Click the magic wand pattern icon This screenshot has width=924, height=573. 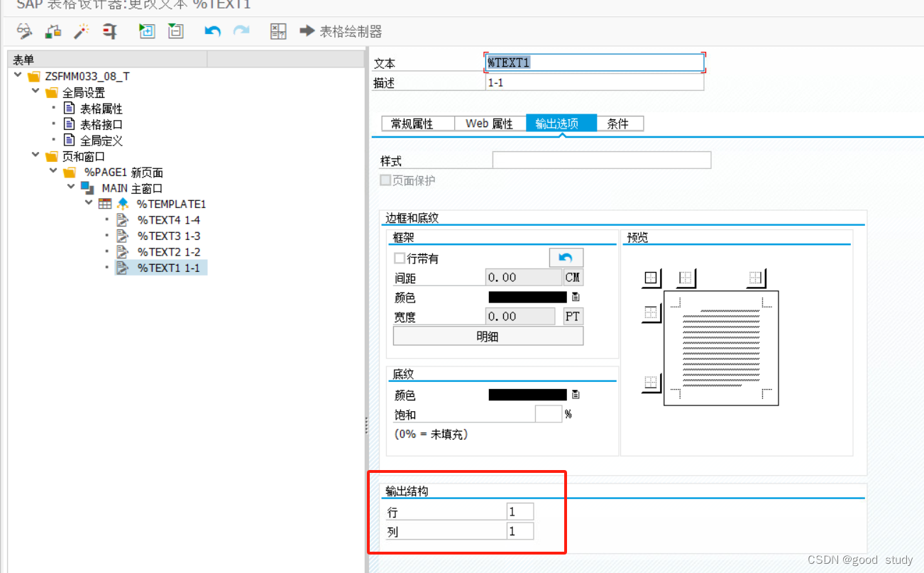tap(82, 31)
